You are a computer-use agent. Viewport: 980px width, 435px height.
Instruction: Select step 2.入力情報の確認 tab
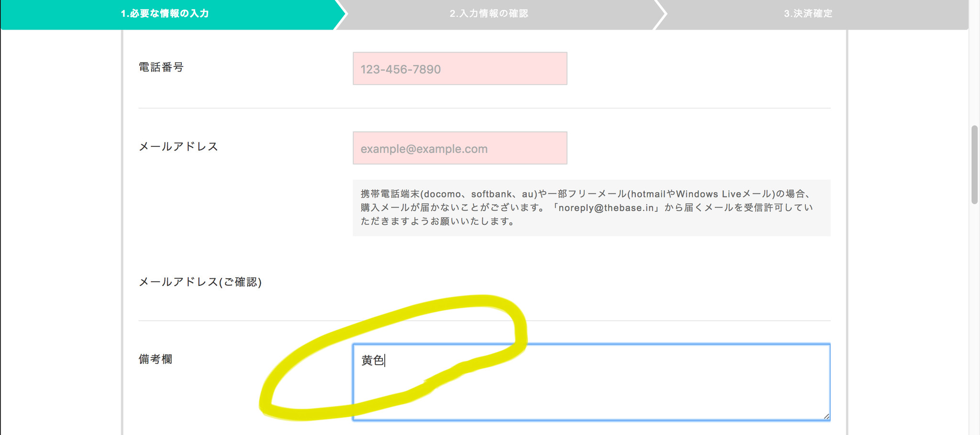489,13
